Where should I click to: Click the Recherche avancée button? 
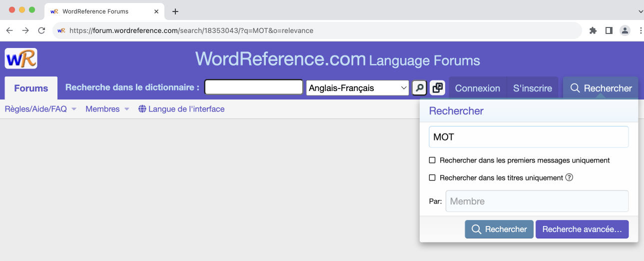click(x=582, y=229)
